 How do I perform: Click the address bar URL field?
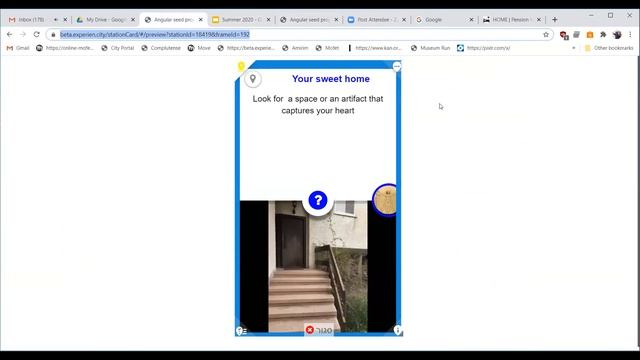pos(300,35)
